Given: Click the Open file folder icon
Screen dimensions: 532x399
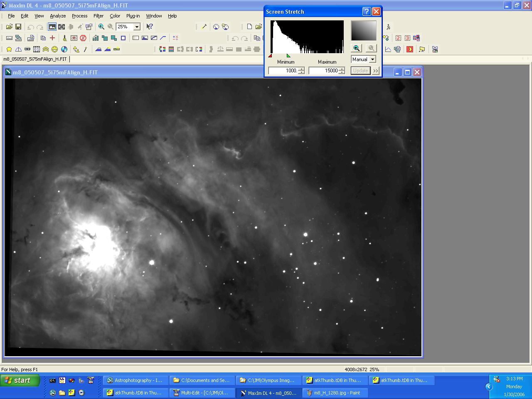Looking at the screenshot, I should tap(9, 27).
